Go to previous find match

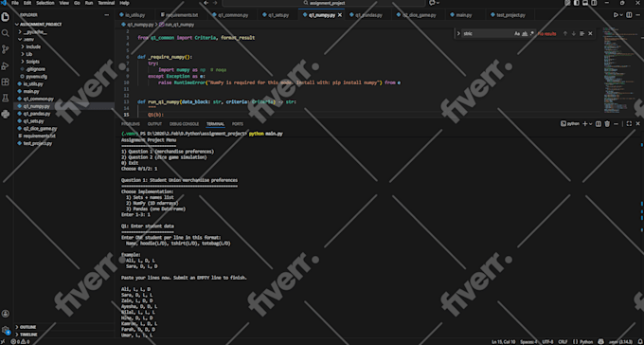tap(565, 34)
